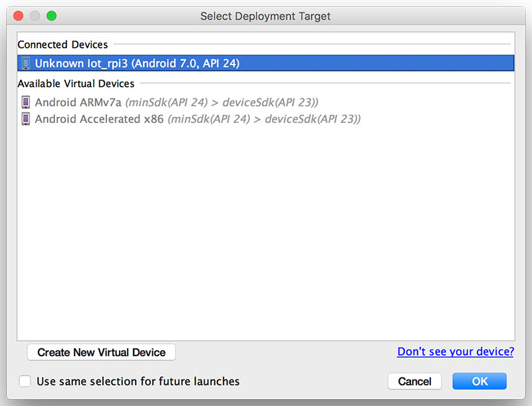
Task: Click the device icon next to Android ARMv7a
Action: pyautogui.click(x=25, y=102)
